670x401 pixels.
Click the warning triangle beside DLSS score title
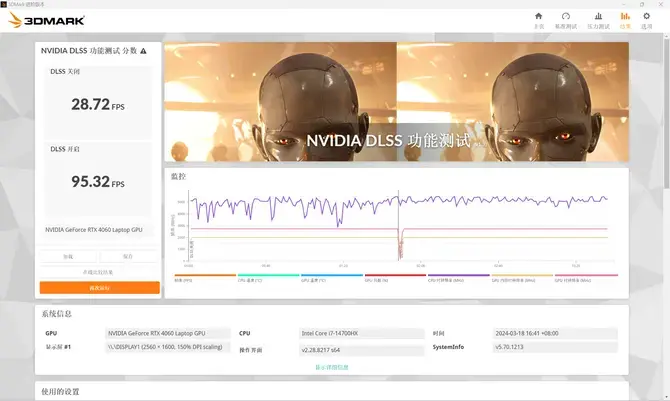pyautogui.click(x=143, y=51)
